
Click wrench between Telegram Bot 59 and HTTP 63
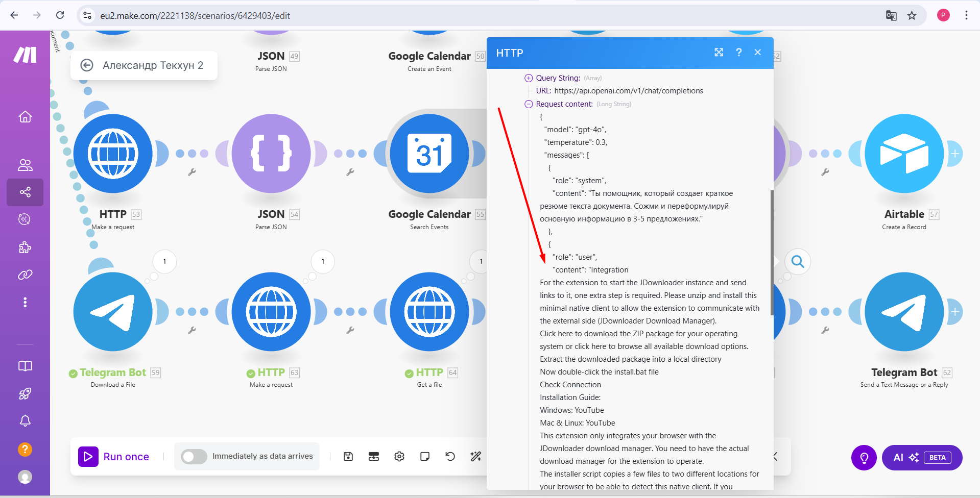point(192,331)
